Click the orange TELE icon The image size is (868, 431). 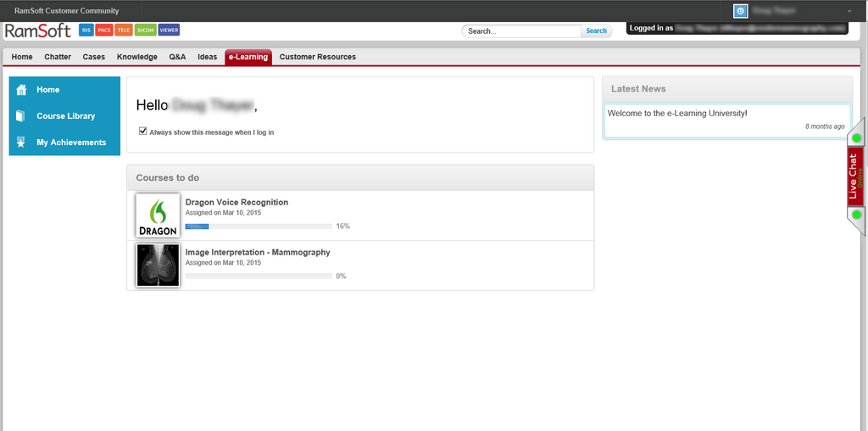click(123, 31)
